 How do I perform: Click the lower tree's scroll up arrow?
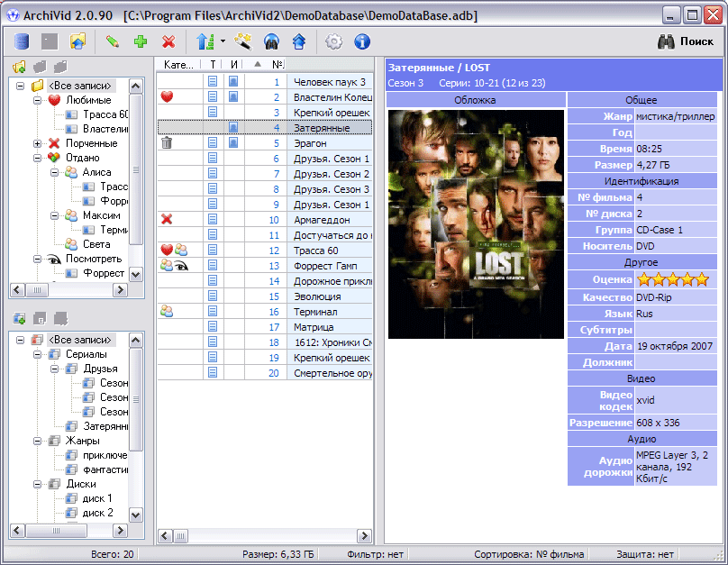point(135,340)
